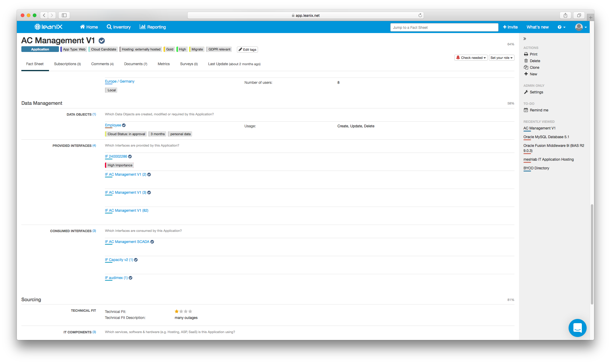Click the High Importance tag

click(x=119, y=165)
